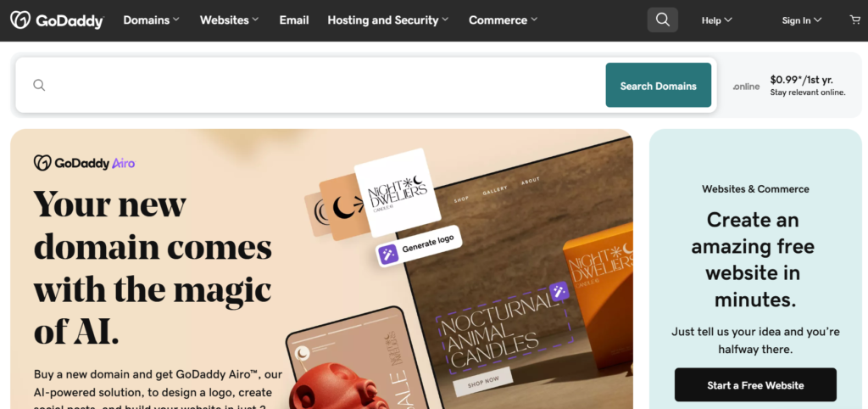868x409 pixels.
Task: Click the .online $0.99 first year offer
Action: click(x=790, y=86)
